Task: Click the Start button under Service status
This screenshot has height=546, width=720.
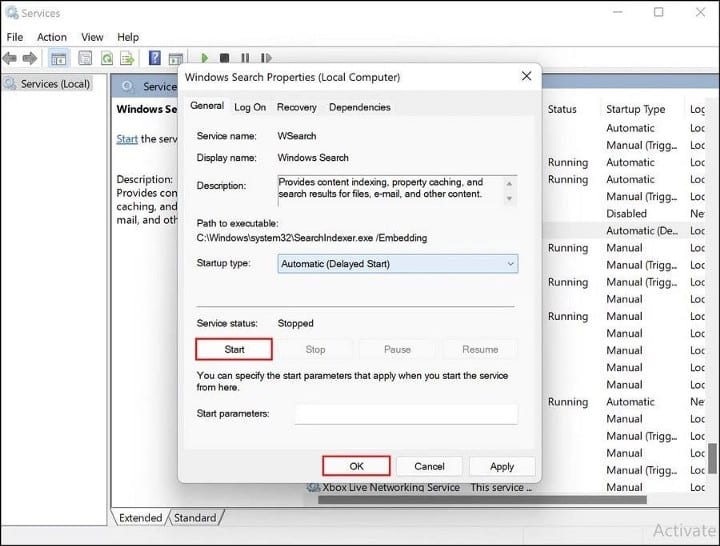Action: (x=234, y=349)
